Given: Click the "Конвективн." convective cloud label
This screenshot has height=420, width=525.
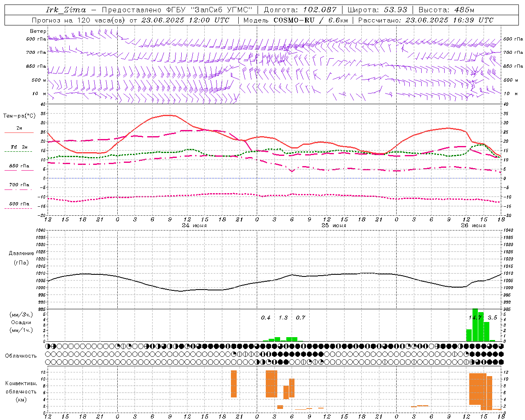Looking at the screenshot, I should [21, 383].
